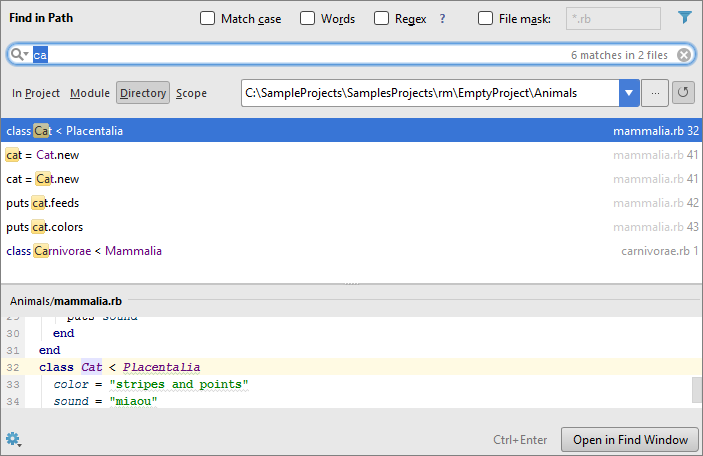Click the file mask input field
Viewport: 703px width, 456px height.
tap(612, 18)
